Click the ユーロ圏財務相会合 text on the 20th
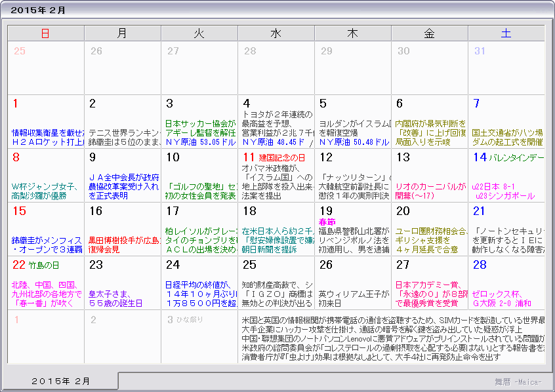The height and width of the screenshot is (392, 555). (428, 231)
